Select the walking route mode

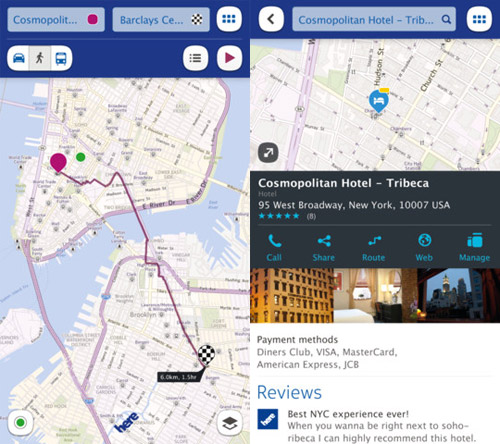(40, 58)
